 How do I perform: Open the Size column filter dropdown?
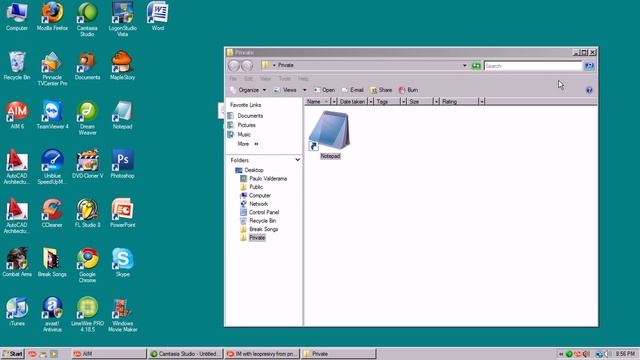point(436,102)
